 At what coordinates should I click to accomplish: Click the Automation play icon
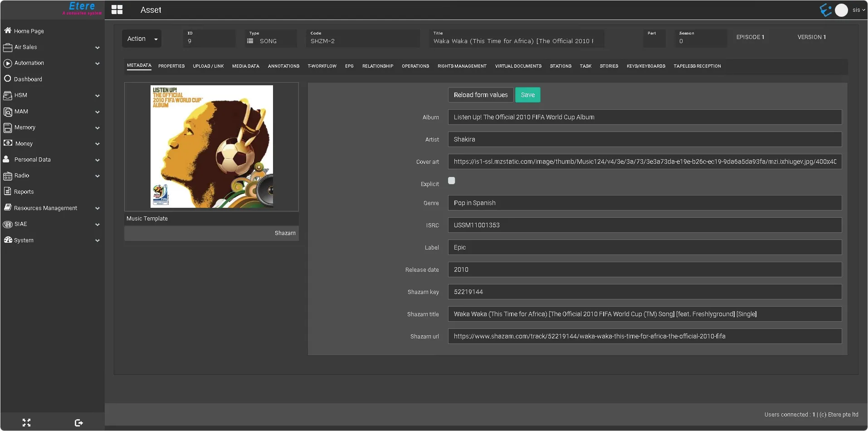point(8,64)
